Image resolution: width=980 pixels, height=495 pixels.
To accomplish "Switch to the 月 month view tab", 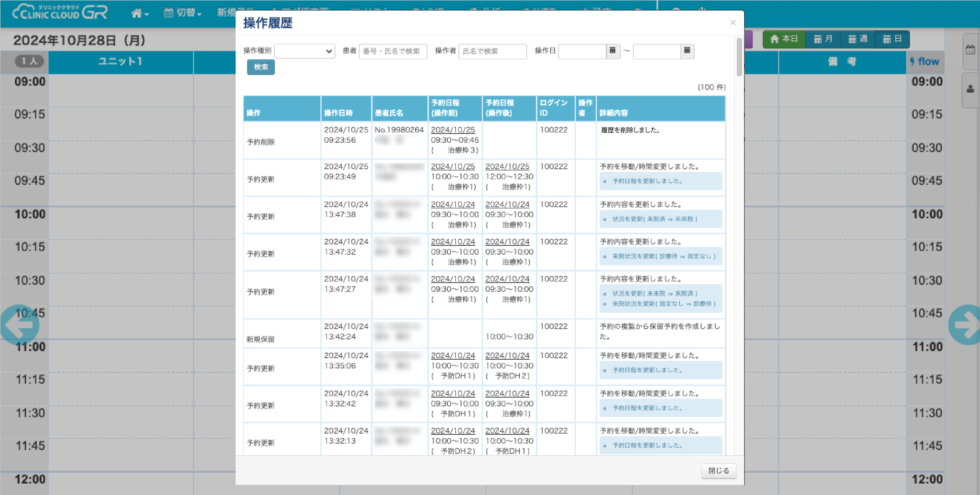I will click(x=823, y=39).
